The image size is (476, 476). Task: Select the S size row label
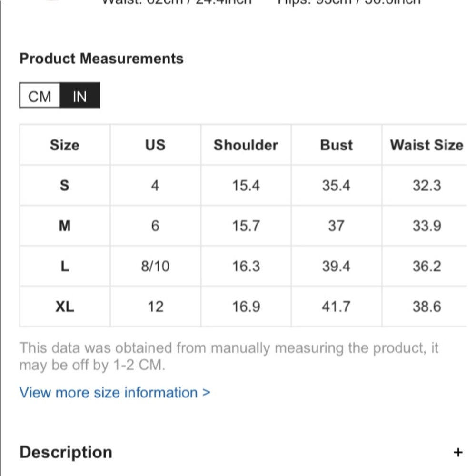point(65,186)
